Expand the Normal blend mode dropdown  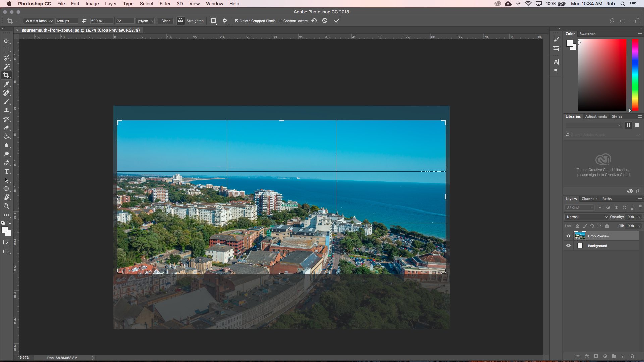click(587, 217)
